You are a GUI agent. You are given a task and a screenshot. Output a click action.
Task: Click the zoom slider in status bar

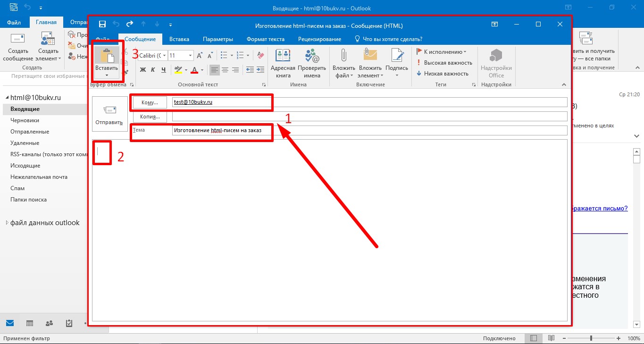click(591, 338)
